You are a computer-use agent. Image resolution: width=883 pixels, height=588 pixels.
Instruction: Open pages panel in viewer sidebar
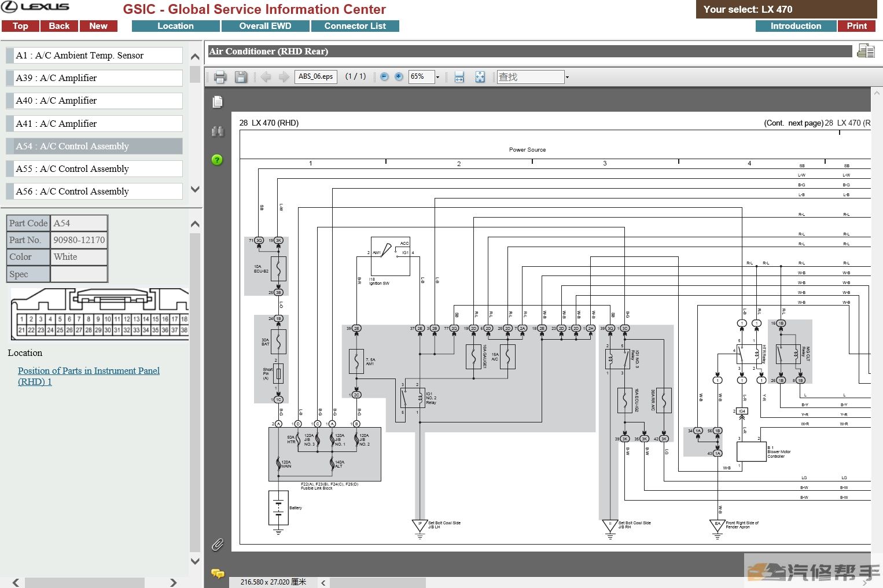[218, 102]
